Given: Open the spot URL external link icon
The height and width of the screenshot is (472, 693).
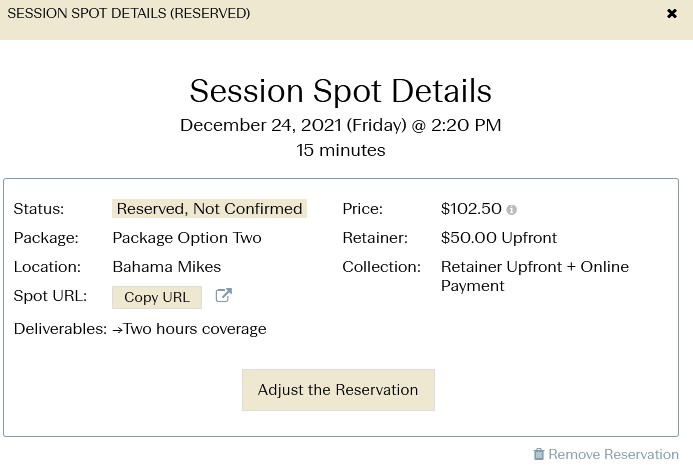Looking at the screenshot, I should pos(224,295).
